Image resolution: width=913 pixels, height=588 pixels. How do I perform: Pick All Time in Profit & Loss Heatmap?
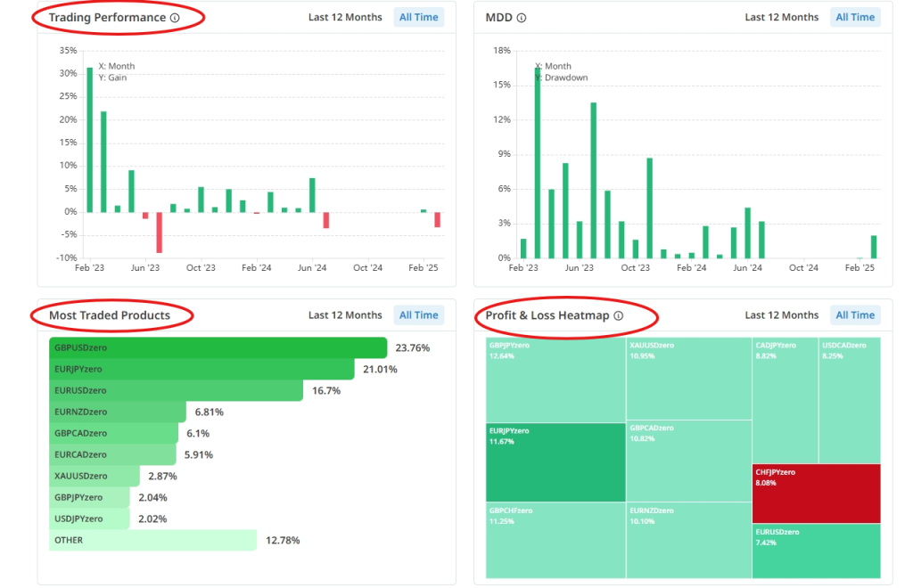(855, 314)
